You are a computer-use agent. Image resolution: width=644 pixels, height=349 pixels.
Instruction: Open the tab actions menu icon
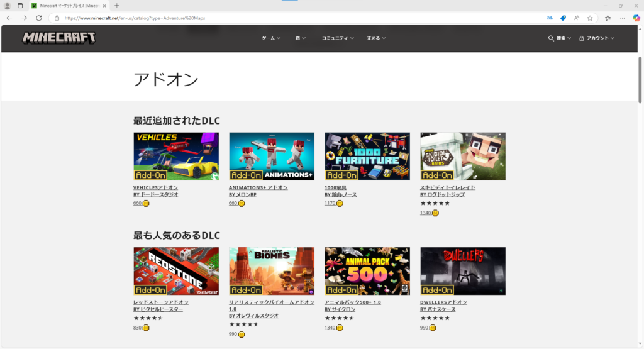[x=20, y=5]
